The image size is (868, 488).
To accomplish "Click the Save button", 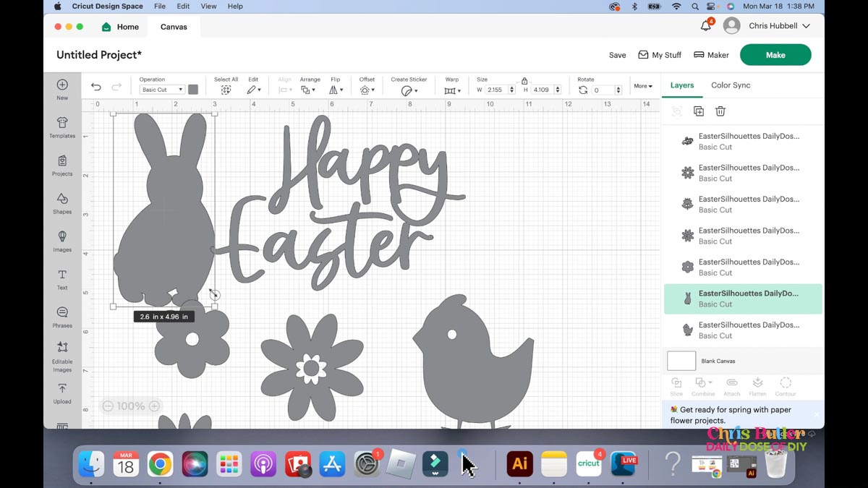I will [617, 55].
